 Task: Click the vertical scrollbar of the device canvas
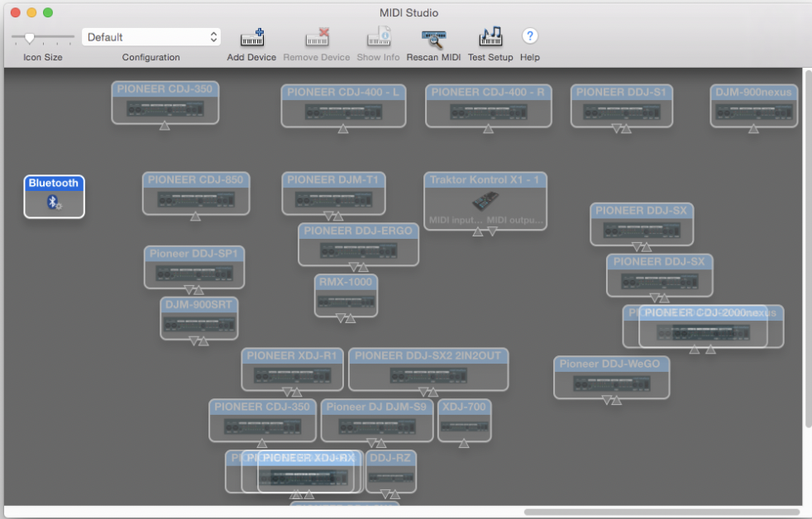pyautogui.click(x=807, y=249)
